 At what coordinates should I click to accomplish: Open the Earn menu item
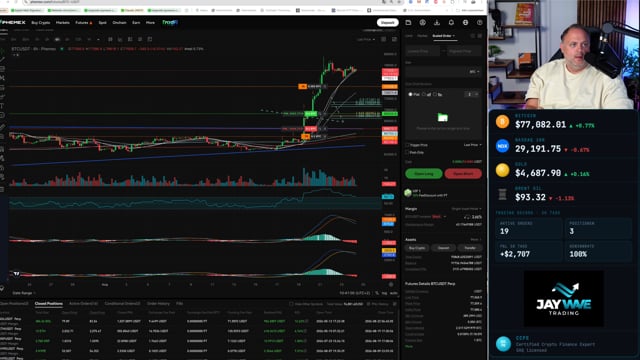[x=136, y=23]
